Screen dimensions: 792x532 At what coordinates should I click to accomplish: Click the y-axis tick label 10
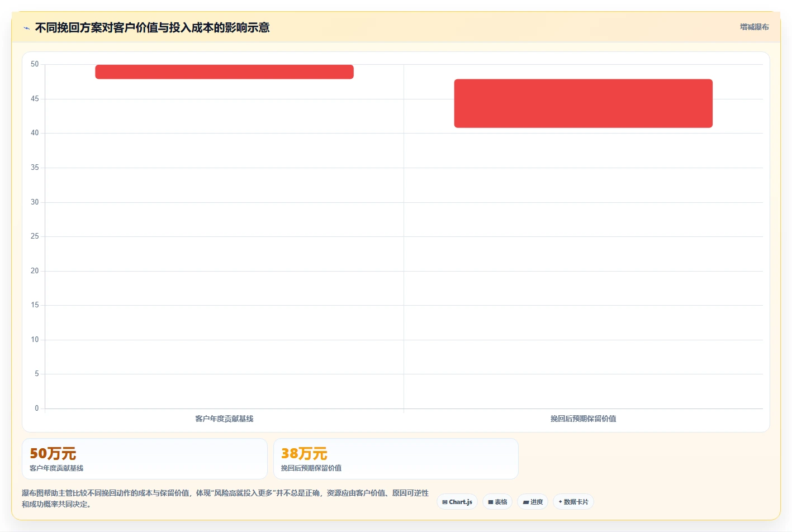tap(35, 340)
